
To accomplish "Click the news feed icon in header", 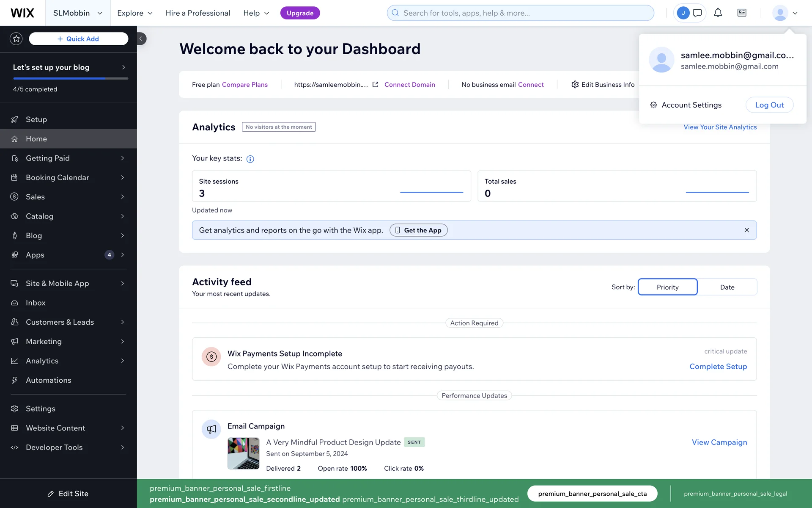I will tap(742, 13).
